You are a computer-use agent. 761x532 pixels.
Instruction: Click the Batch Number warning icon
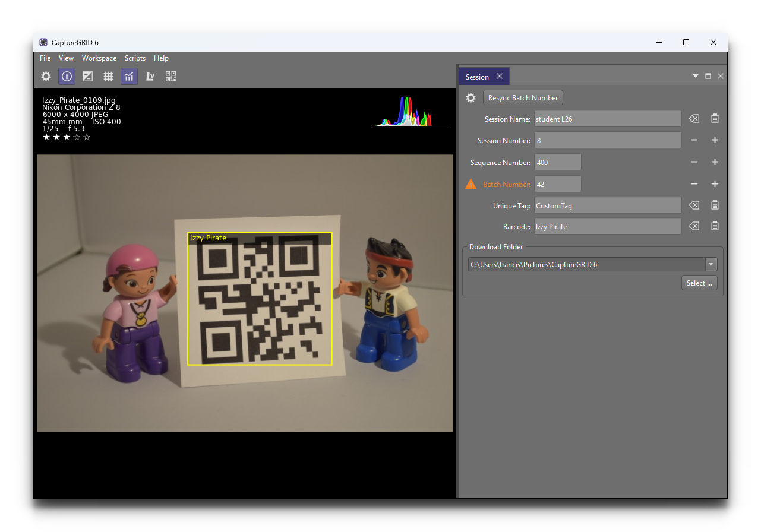471,184
